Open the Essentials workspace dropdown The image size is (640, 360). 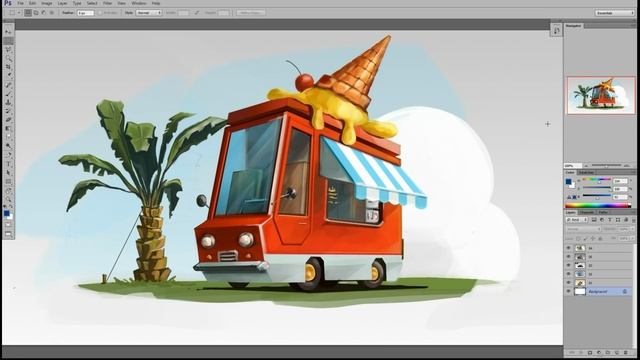click(x=614, y=13)
